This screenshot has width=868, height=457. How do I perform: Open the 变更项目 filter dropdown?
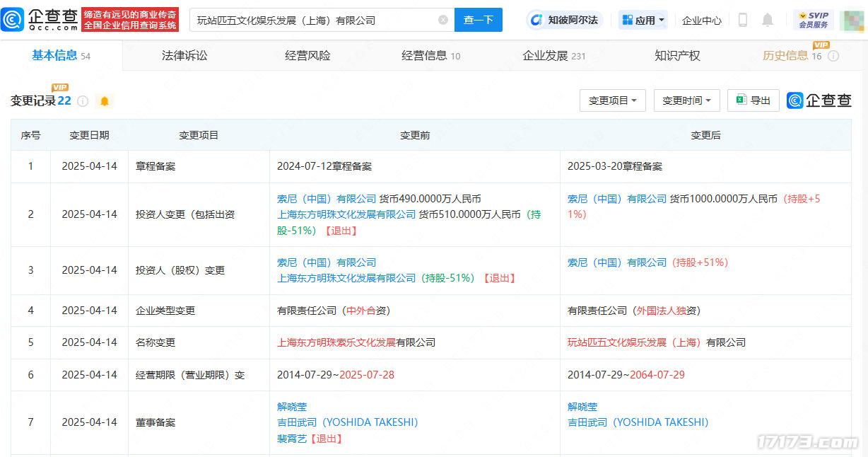(612, 100)
